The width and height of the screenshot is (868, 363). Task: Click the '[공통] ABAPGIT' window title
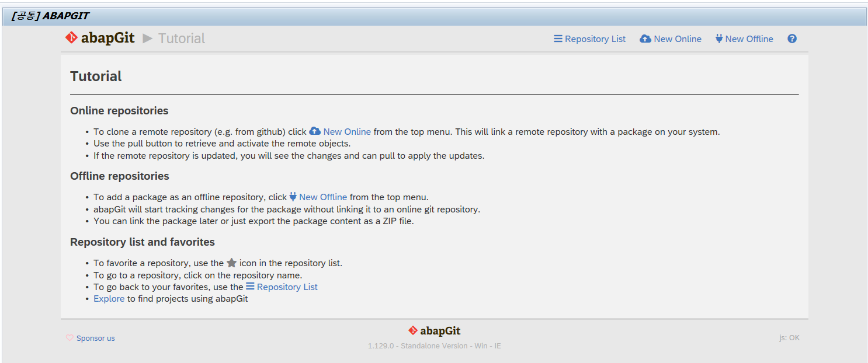coord(50,16)
